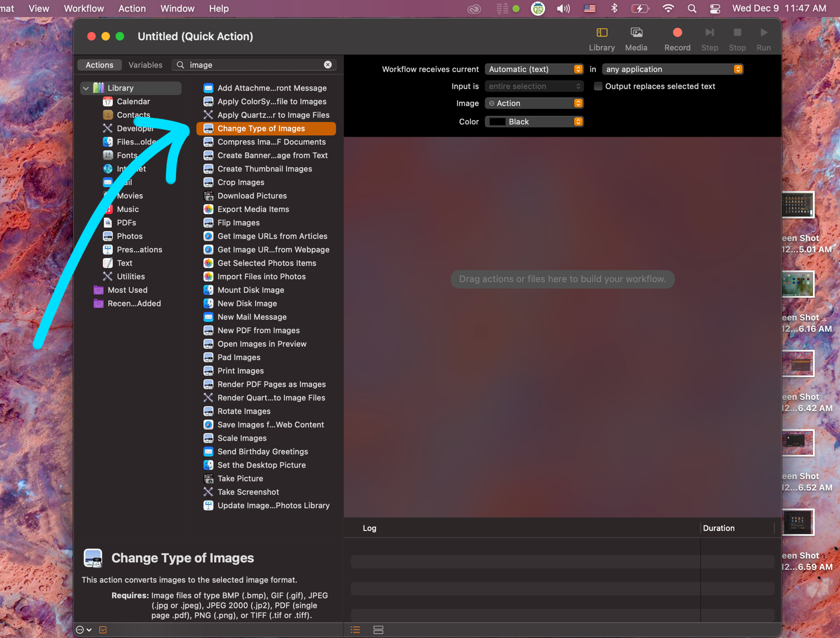The width and height of the screenshot is (840, 638).
Task: Open Workflow receives current dropdown
Action: coord(534,69)
